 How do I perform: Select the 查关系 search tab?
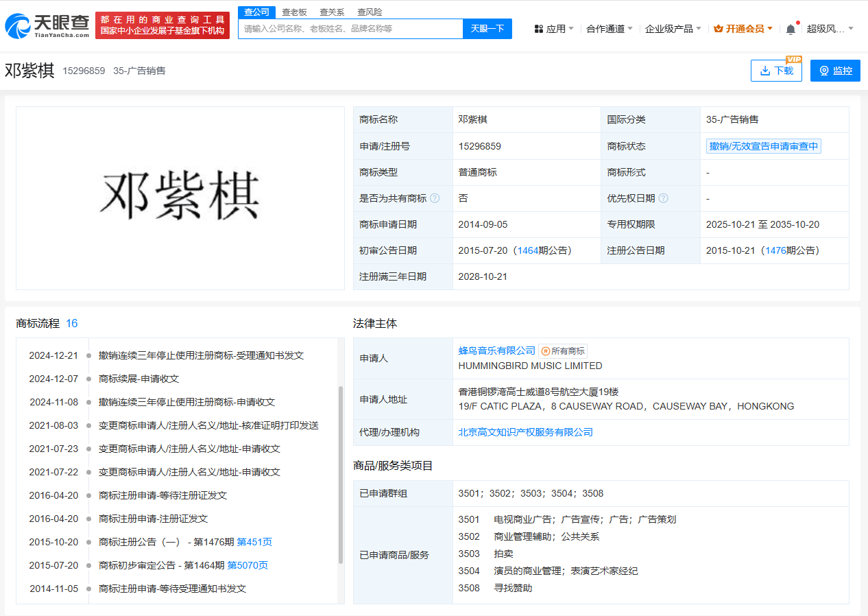[333, 12]
